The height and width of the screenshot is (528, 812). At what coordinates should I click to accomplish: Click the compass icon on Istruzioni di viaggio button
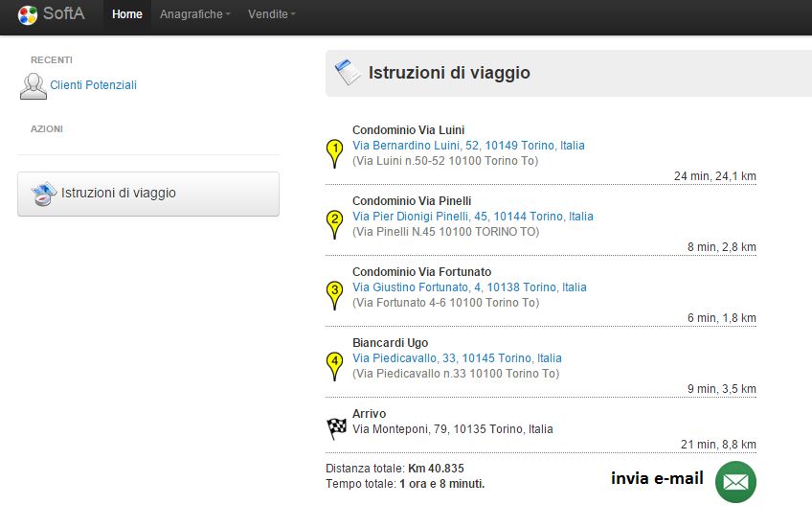tap(43, 194)
